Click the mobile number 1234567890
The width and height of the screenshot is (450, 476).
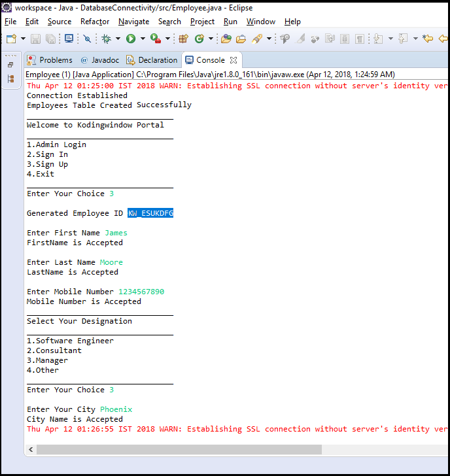141,292
